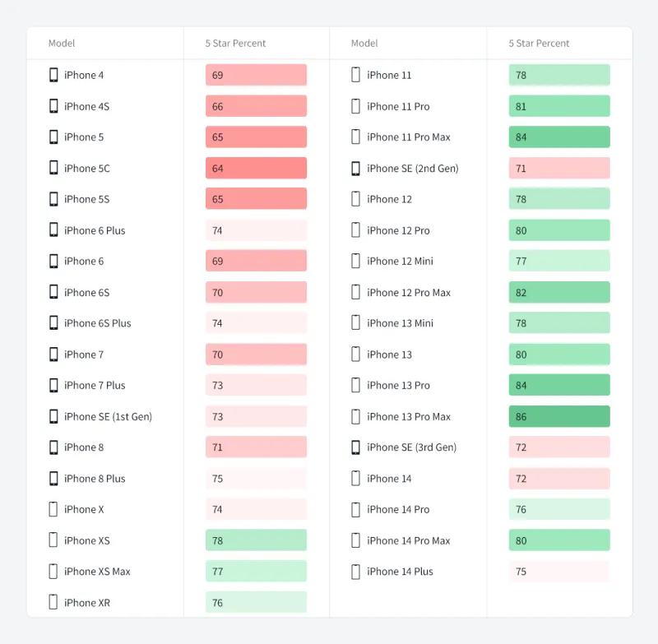Screen dimensions: 658x644
Task: Click the phone icon next to iPhone 13 Pro Max
Action: pos(356,416)
